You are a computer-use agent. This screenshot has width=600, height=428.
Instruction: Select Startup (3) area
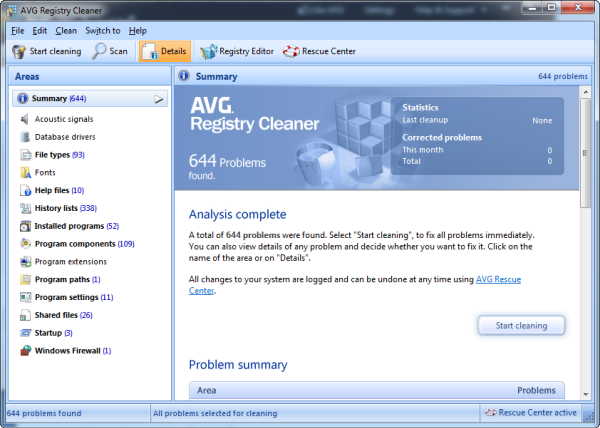point(54,333)
